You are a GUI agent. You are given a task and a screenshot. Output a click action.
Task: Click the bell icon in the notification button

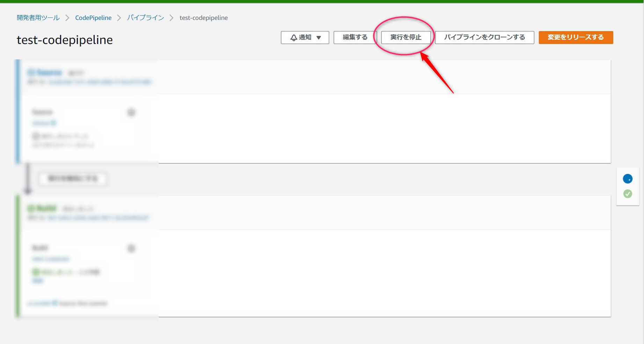click(294, 38)
